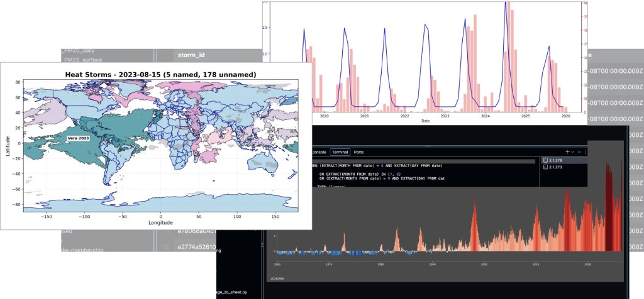Image resolution: width=644 pixels, height=299 pixels.
Task: Click the 2023 tick label on the line chart
Action: point(445,116)
